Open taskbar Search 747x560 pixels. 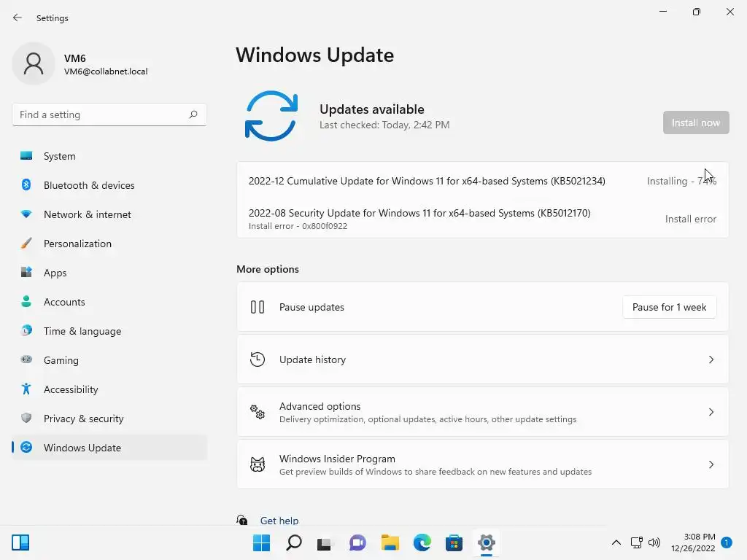tap(293, 542)
